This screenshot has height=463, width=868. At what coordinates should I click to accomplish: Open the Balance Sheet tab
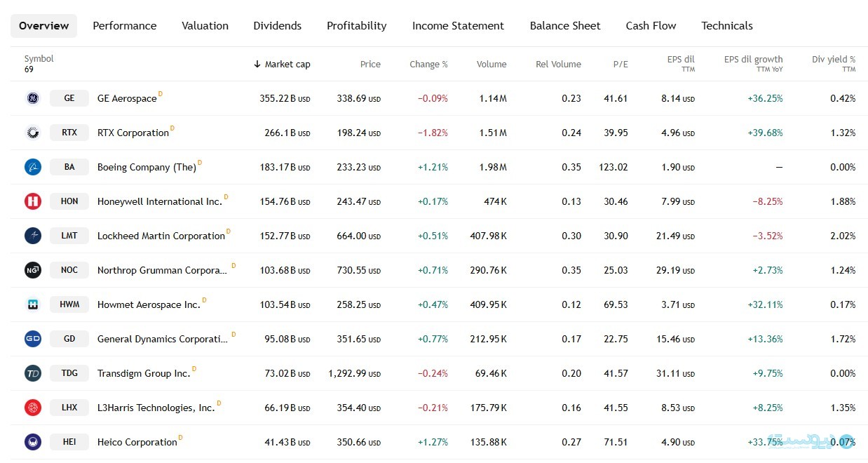pos(564,26)
